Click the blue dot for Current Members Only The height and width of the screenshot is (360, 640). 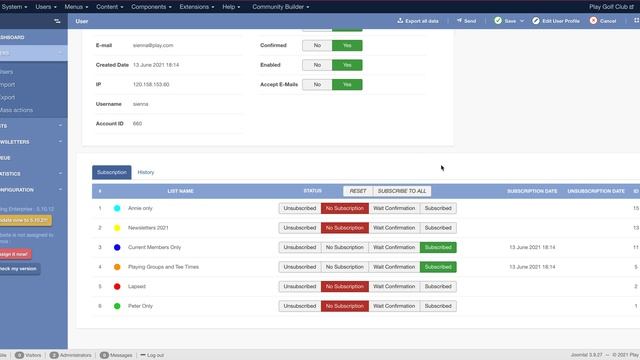pyautogui.click(x=117, y=247)
